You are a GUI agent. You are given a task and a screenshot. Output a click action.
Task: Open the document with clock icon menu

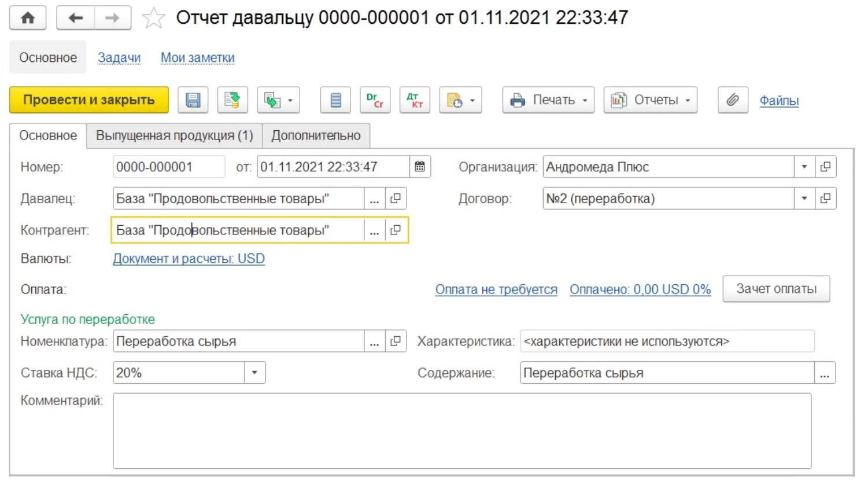[461, 100]
